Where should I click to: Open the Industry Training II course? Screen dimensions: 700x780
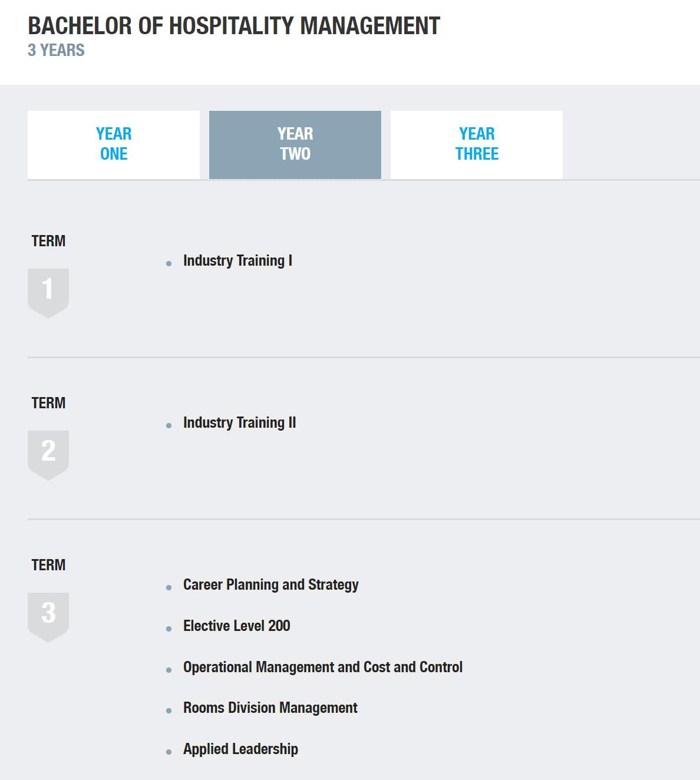pos(239,423)
